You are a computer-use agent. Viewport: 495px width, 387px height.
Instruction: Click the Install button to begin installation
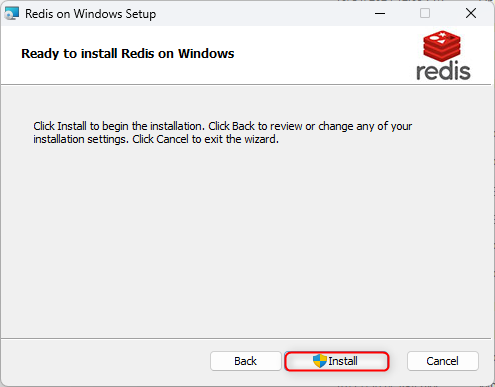[x=337, y=361]
